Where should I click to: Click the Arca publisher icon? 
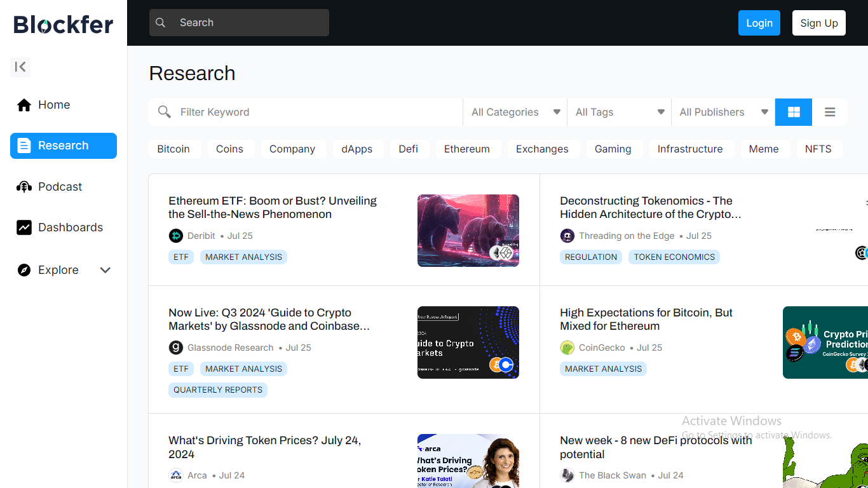[x=176, y=475]
